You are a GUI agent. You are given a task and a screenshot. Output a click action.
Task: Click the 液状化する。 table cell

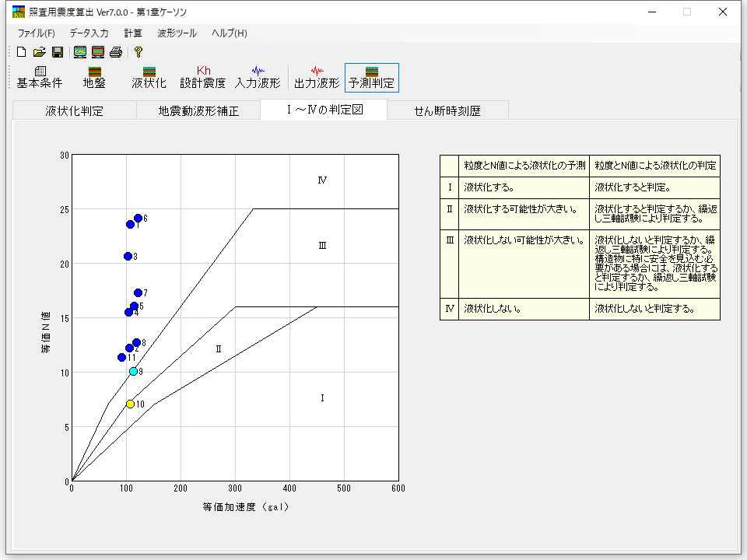coord(524,187)
